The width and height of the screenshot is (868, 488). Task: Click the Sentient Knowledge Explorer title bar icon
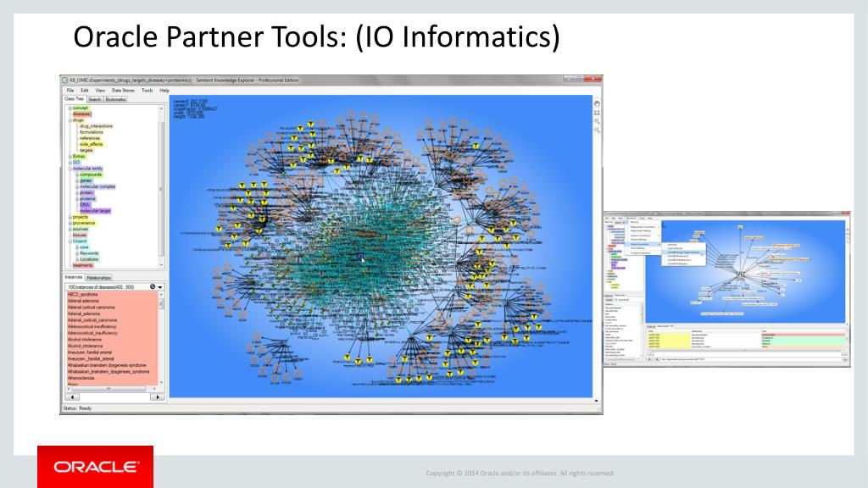(x=64, y=80)
